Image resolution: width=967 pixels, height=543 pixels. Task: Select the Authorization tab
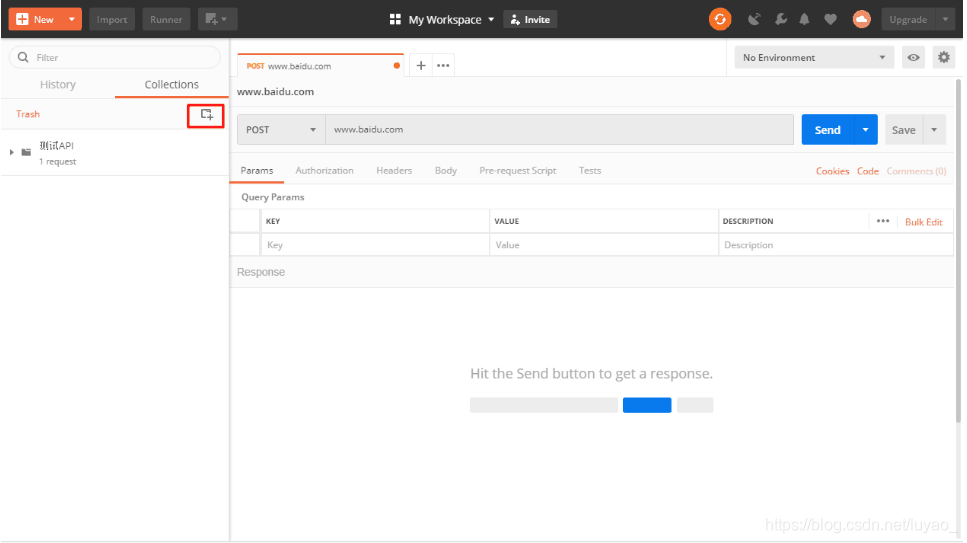click(324, 171)
